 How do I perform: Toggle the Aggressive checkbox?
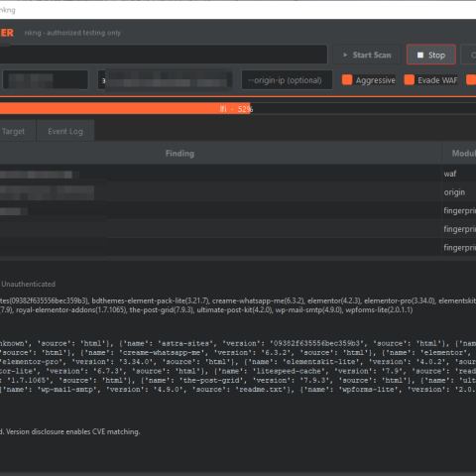347,80
